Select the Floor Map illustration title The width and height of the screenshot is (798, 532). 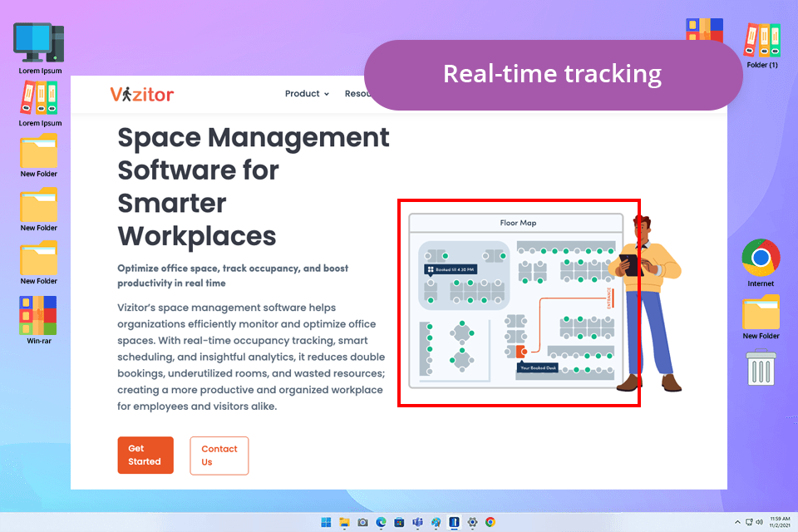point(518,223)
